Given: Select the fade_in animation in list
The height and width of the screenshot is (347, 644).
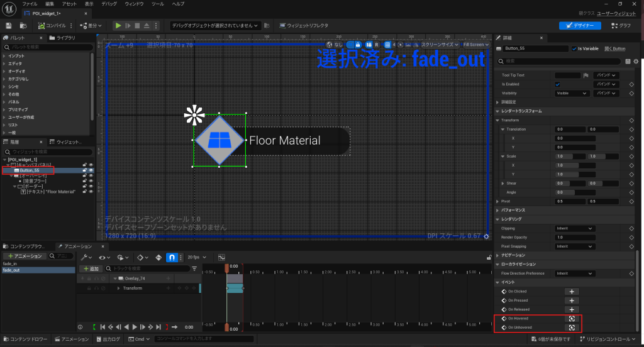Looking at the screenshot, I should [x=11, y=264].
